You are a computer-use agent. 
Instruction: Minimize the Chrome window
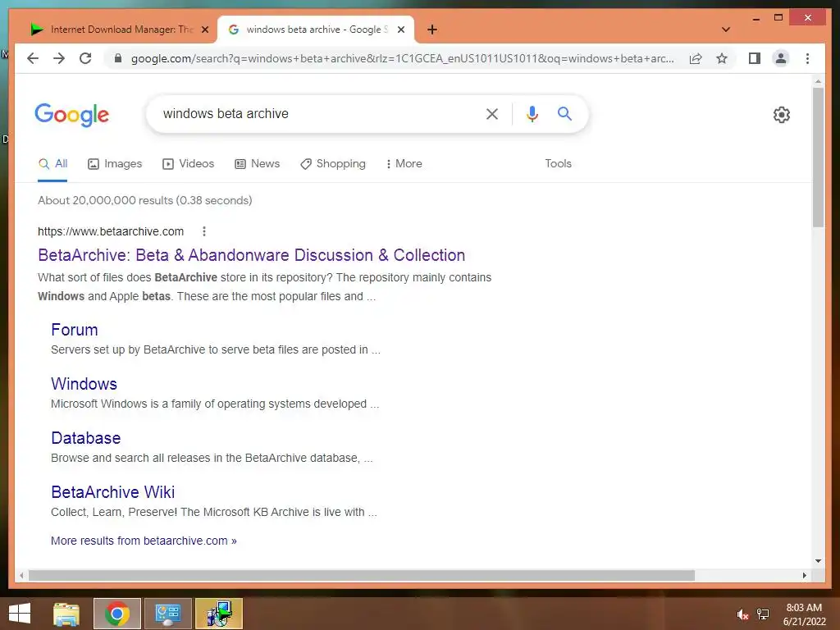click(x=756, y=19)
